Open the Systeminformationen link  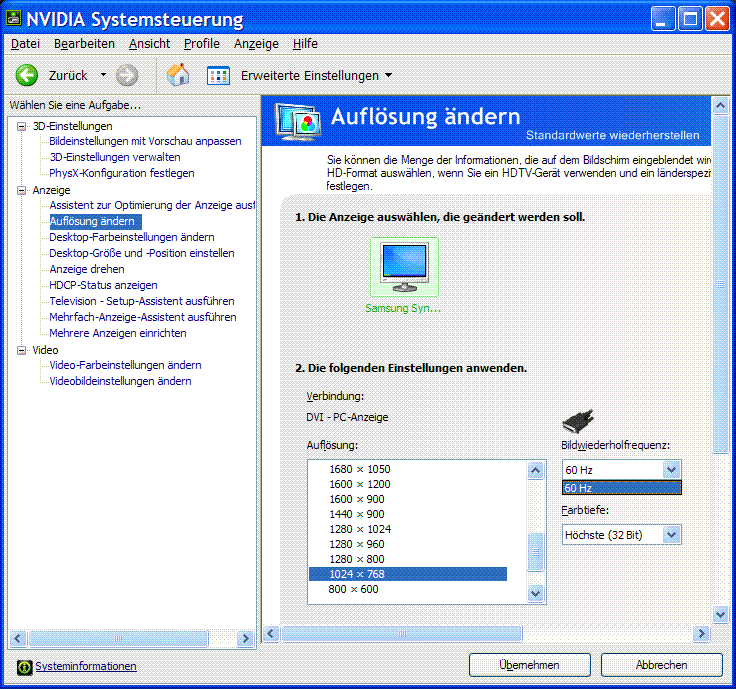tap(86, 666)
